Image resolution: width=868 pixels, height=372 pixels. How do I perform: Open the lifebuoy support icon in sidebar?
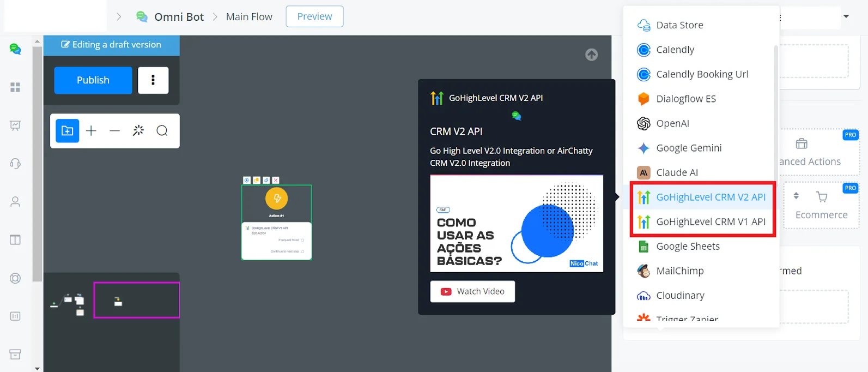coord(15,278)
